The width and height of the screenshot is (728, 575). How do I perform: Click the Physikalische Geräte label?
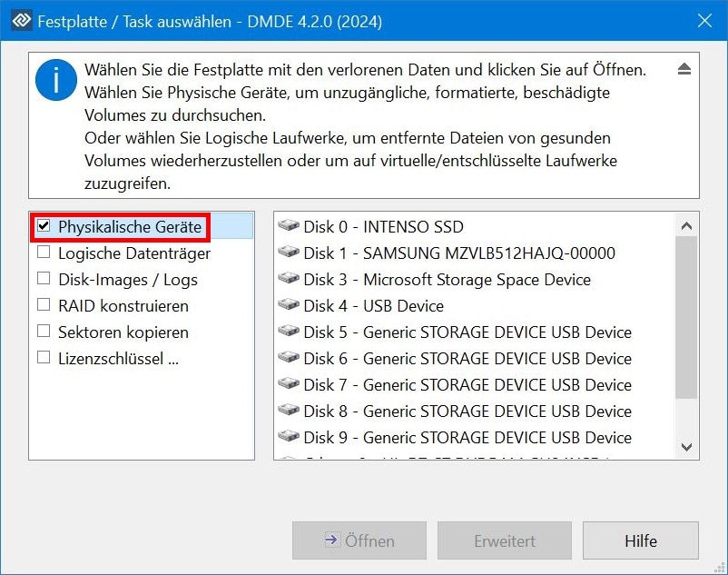130,227
